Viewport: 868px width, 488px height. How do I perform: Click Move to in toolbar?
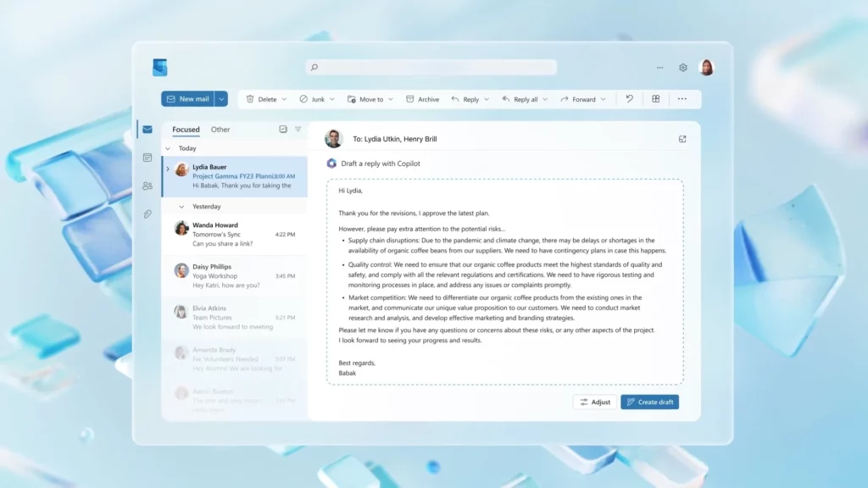tap(365, 99)
